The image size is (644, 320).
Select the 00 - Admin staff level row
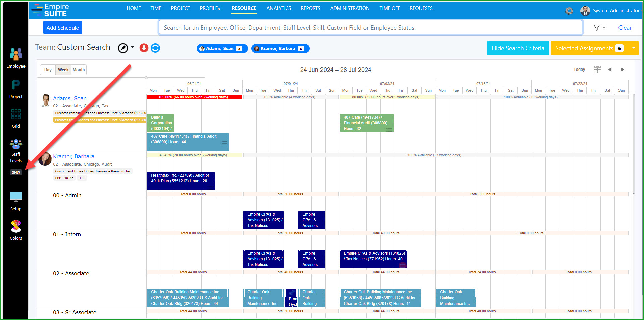pos(67,195)
